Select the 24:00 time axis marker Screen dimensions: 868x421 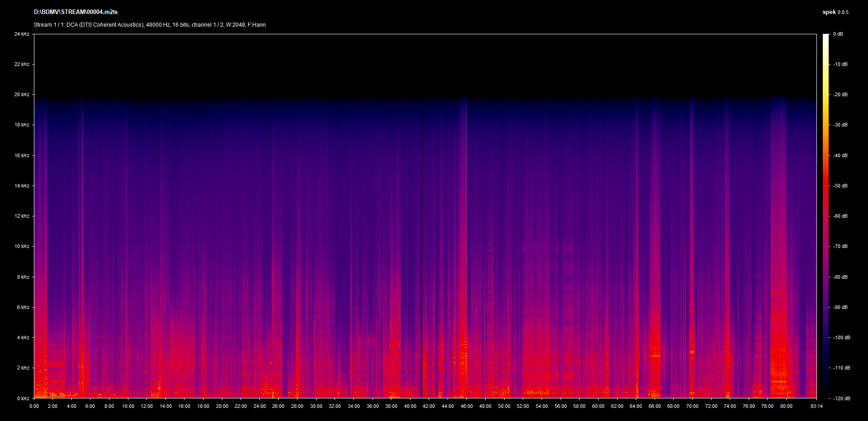[x=259, y=406]
